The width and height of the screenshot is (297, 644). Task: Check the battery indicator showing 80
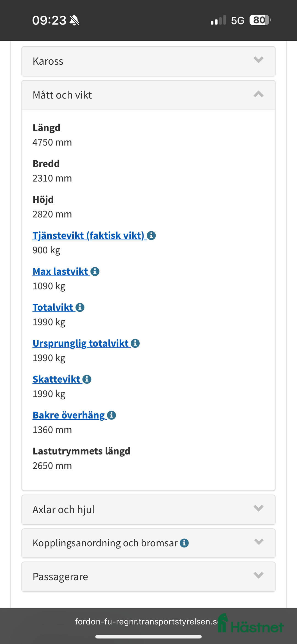coord(259,20)
